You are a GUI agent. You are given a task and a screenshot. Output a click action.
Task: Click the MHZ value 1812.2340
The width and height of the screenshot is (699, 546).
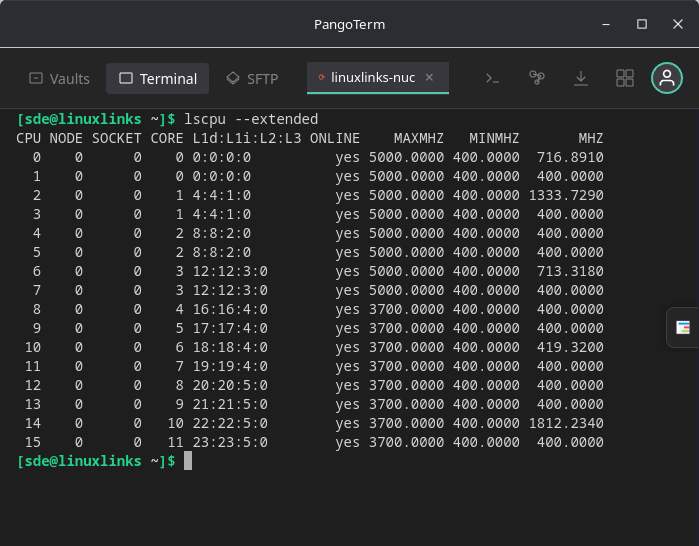click(566, 423)
